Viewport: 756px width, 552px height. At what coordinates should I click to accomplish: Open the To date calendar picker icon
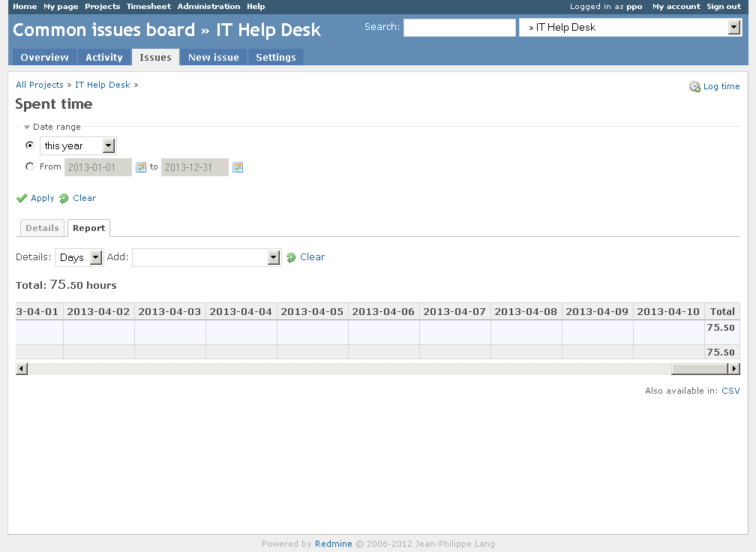point(238,167)
